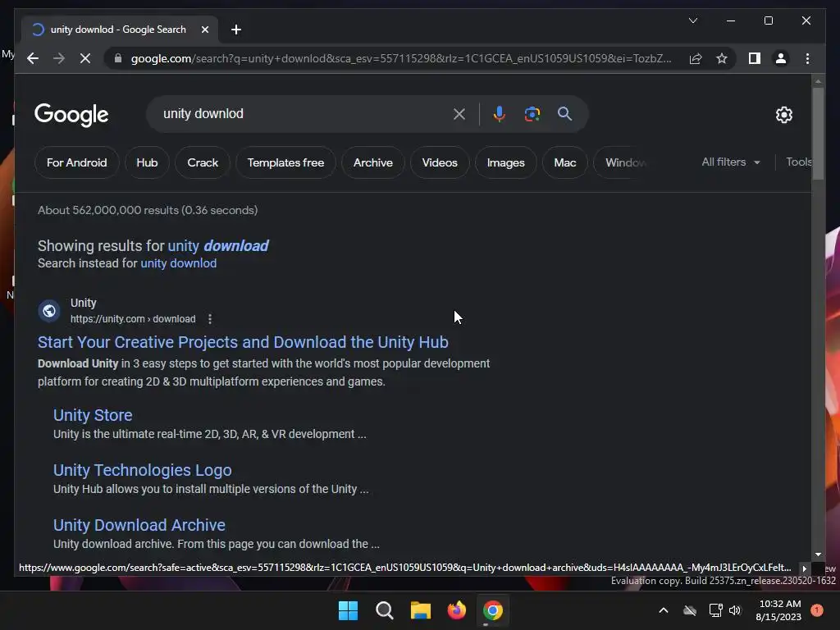Select the For Android filter chip
Viewport: 840px width, 630px height.
[76, 162]
